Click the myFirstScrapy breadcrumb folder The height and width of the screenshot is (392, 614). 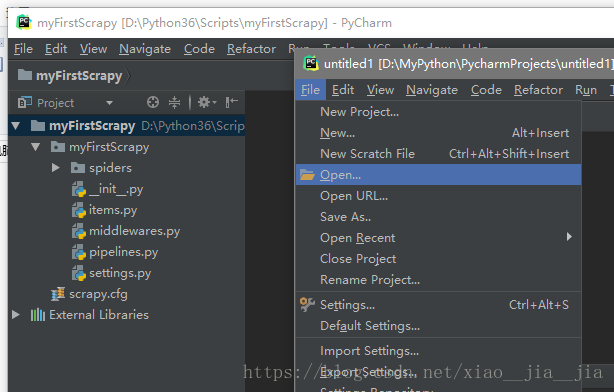[x=70, y=75]
